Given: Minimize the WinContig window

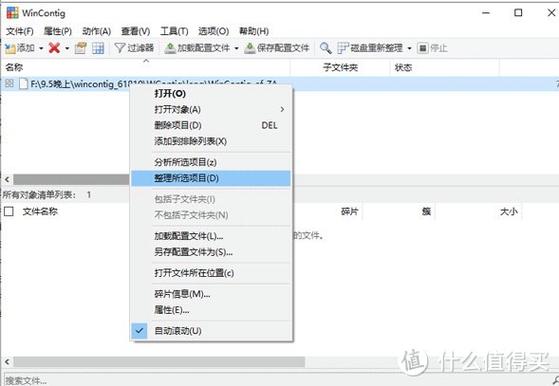Looking at the screenshot, I should pos(486,13).
